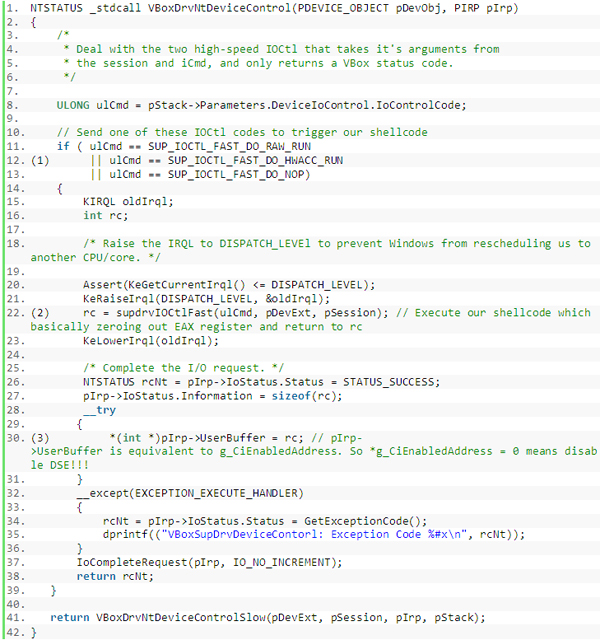This screenshot has width=600, height=640.
Task: Click line number 40
Action: click(15, 604)
